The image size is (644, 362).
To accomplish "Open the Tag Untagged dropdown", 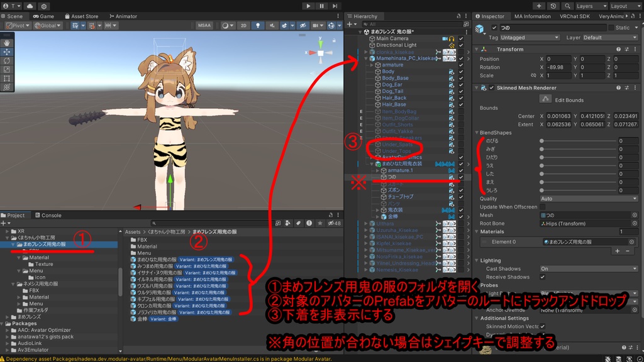I will tap(529, 37).
